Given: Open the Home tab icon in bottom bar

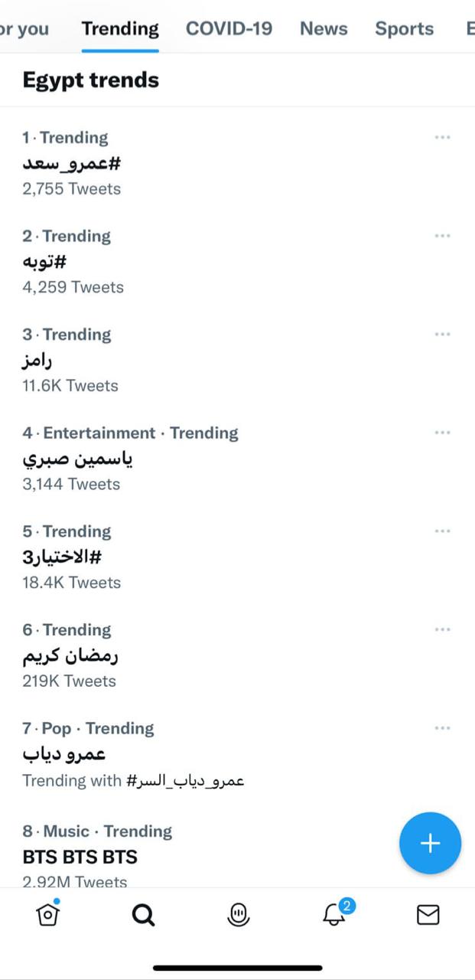Looking at the screenshot, I should click(49, 914).
